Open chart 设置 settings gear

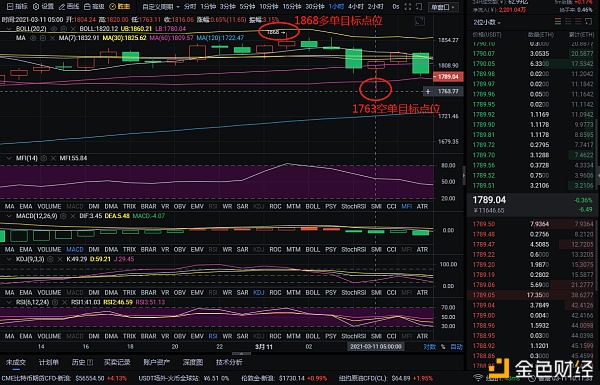click(44, 7)
